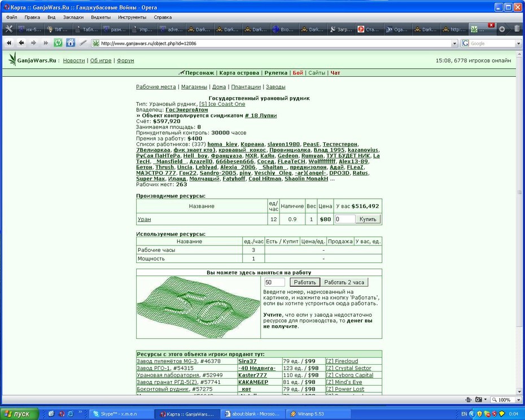This screenshot has height=420, width=525.
Task: Click the URL address field
Action: pos(275,43)
